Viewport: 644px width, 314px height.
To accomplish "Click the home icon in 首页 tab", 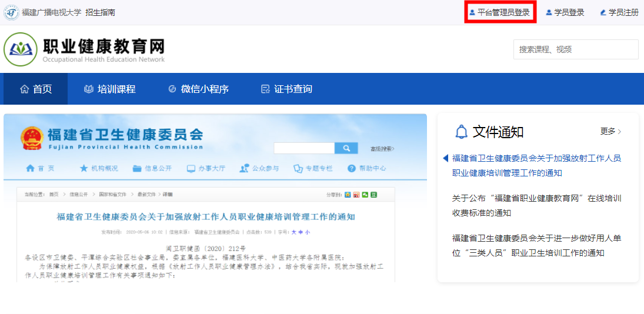I will (x=24, y=89).
